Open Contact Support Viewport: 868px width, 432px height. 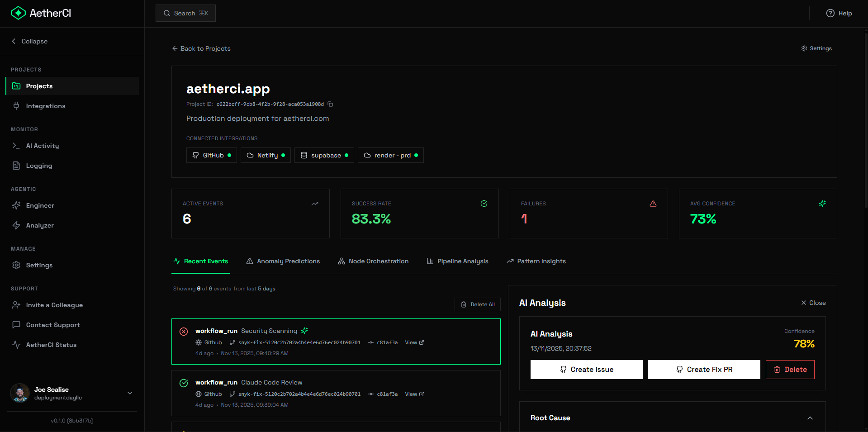[52, 325]
